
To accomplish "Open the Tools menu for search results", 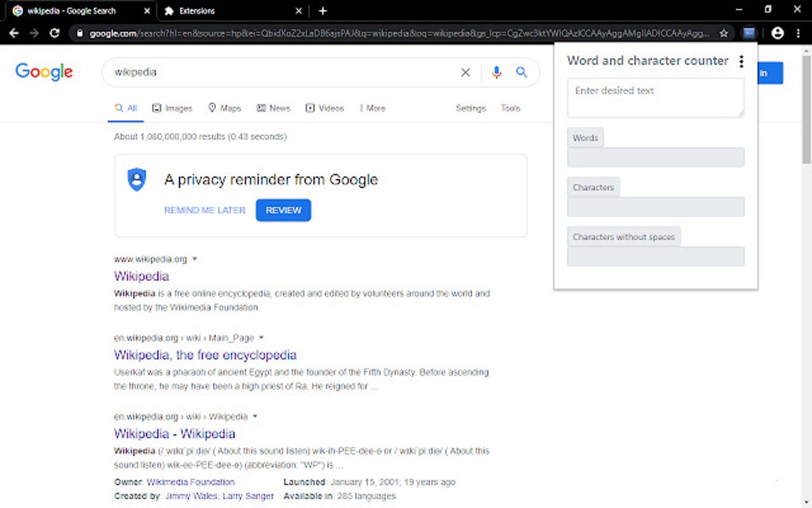I will coord(510,107).
